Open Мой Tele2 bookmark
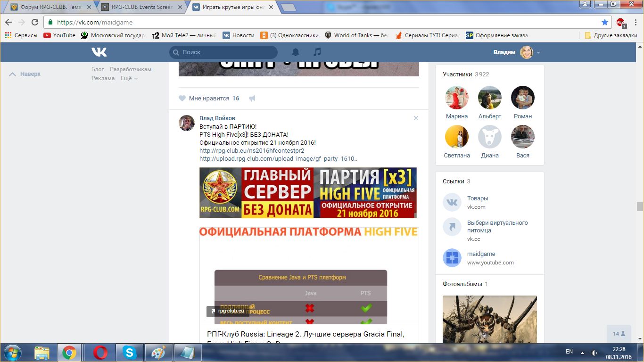The width and height of the screenshot is (644, 362). tap(184, 35)
